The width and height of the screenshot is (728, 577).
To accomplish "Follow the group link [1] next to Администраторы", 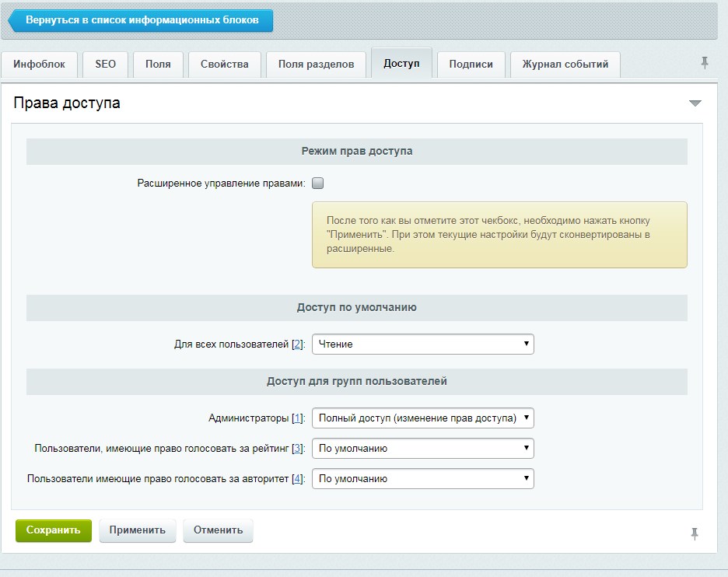I will 297,418.
